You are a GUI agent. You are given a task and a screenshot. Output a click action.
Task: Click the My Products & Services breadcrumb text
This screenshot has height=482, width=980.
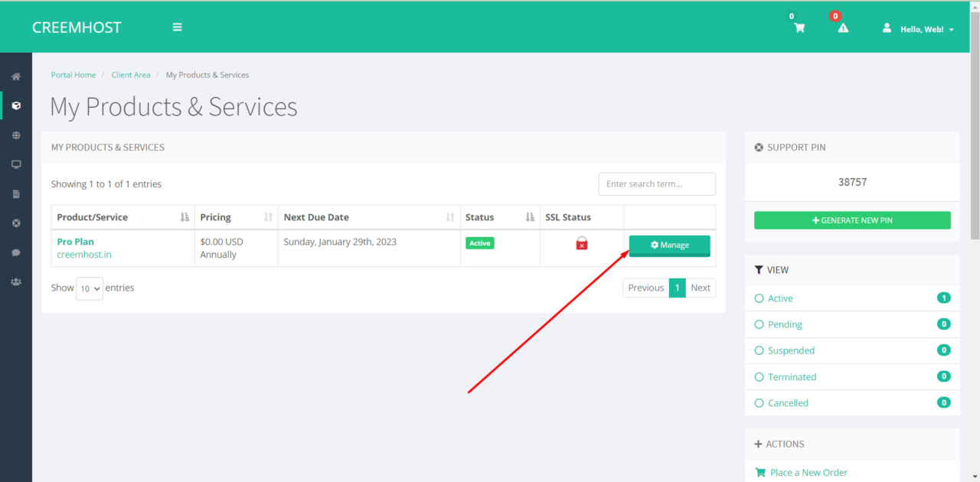207,75
